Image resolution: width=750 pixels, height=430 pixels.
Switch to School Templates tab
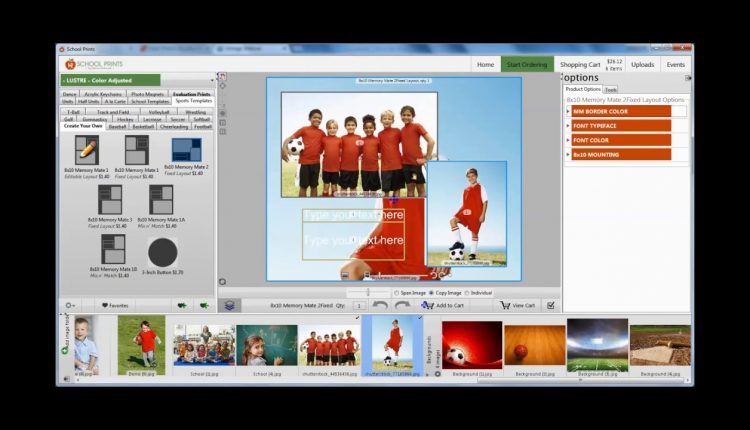click(x=150, y=101)
